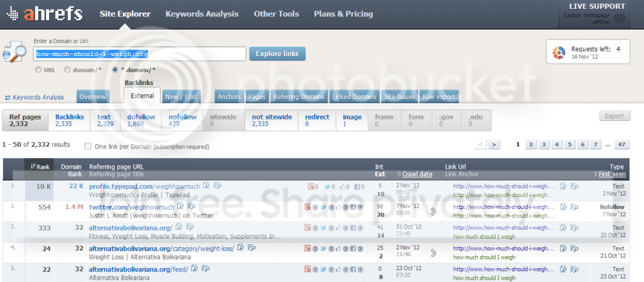
Task: Open Site Explorer in top menu
Action: [125, 14]
